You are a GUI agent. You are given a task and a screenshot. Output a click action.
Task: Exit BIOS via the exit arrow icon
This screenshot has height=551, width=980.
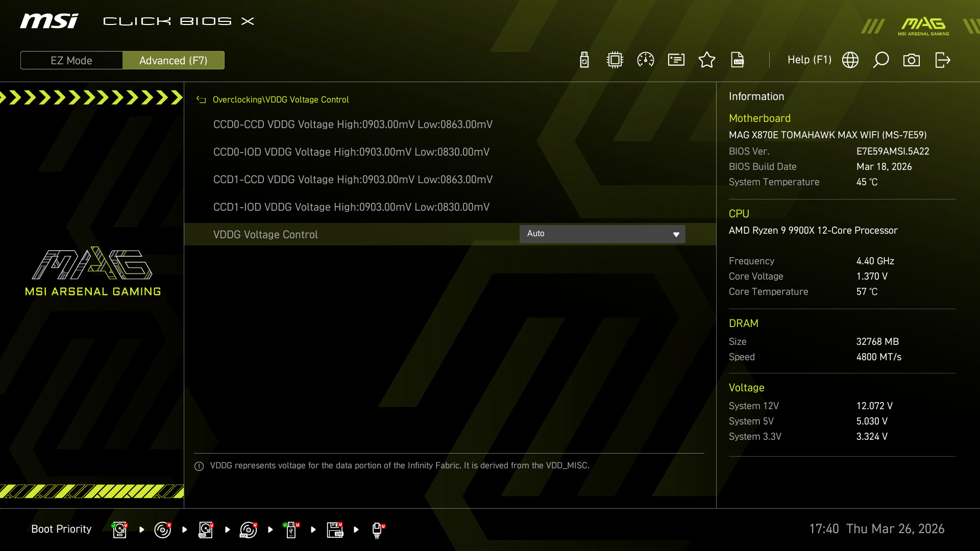(943, 60)
